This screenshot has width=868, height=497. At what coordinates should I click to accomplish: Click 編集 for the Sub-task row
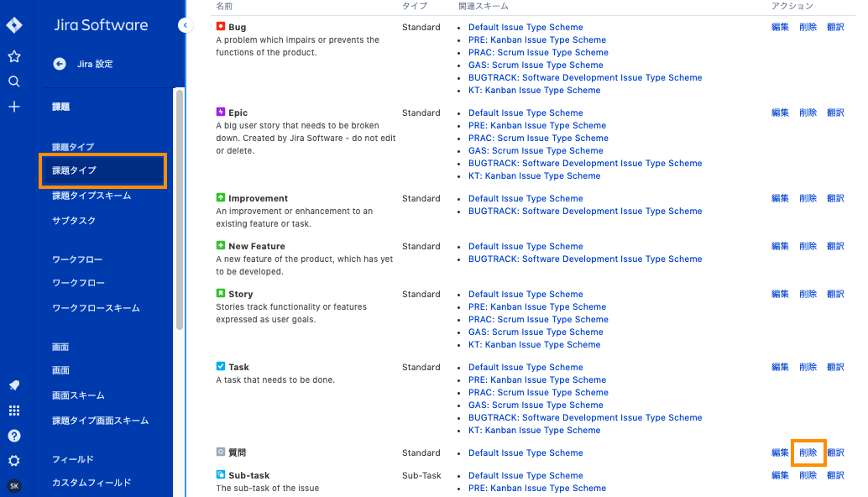[x=780, y=475]
